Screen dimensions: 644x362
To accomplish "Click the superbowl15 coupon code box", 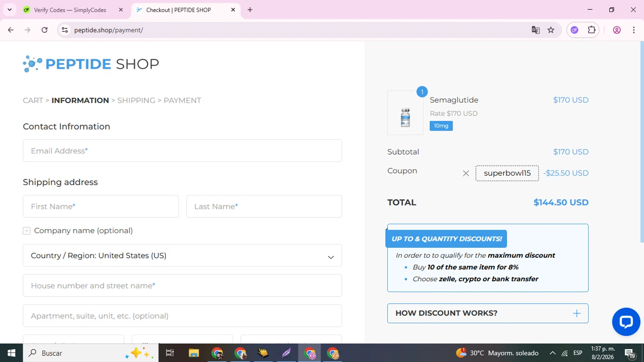I will point(507,173).
